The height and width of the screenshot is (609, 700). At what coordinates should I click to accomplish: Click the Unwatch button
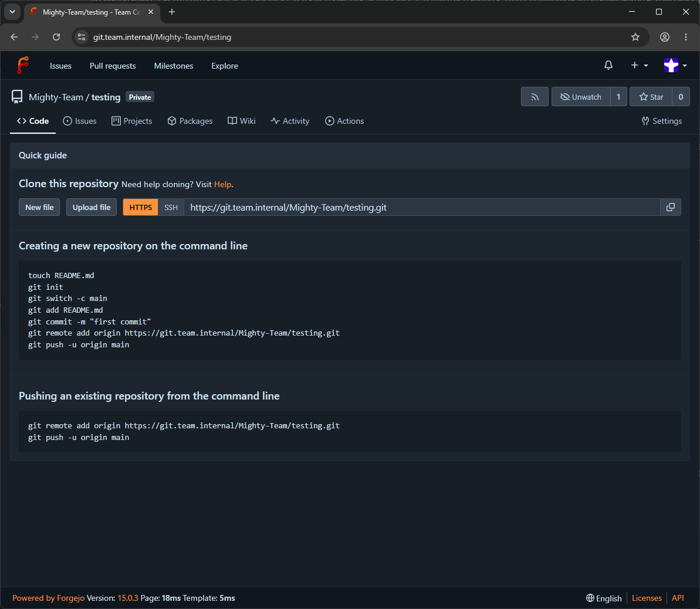[x=581, y=97]
